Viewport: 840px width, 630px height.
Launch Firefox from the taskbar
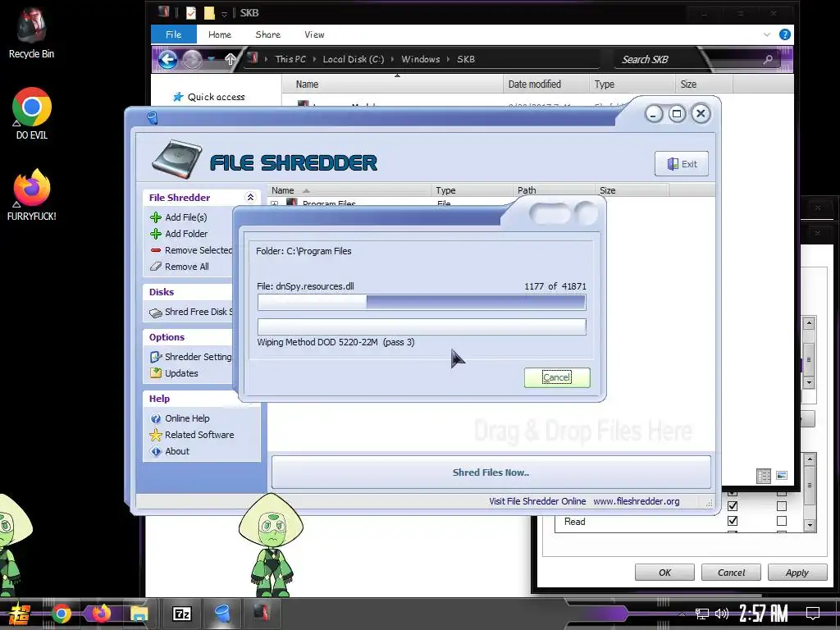tap(101, 614)
